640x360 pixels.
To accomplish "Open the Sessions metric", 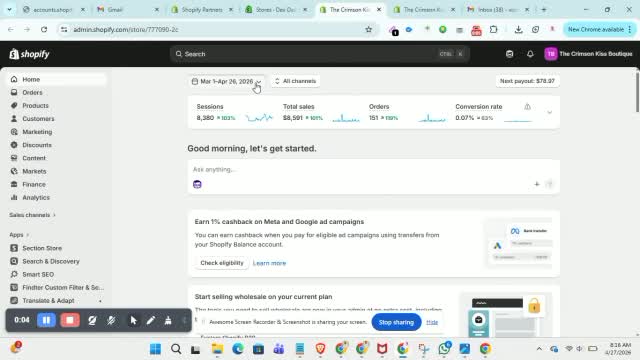I will (x=235, y=112).
